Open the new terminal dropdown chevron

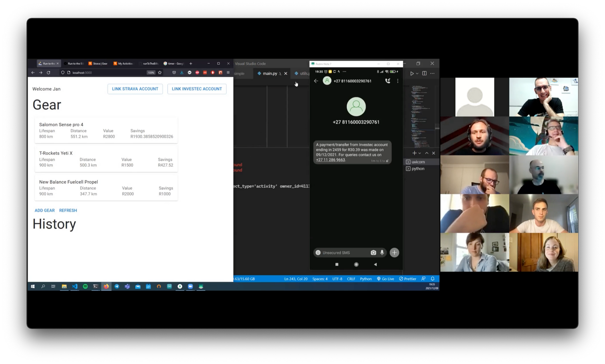point(420,153)
